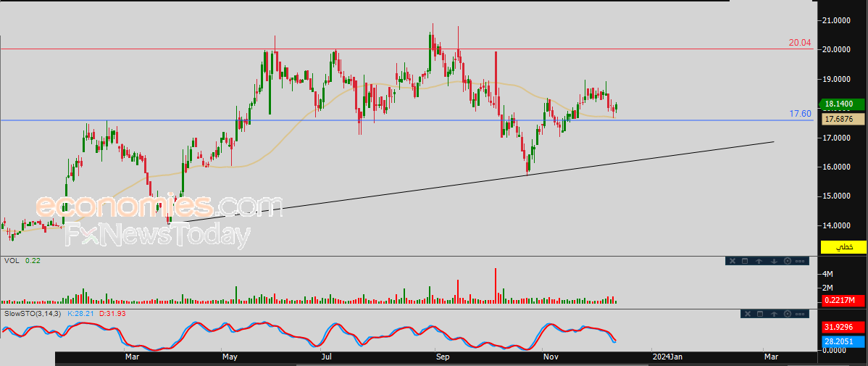868x366 pixels.
Task: Click the SlowSTO(3,14,3) indicator title
Action: click(x=33, y=314)
